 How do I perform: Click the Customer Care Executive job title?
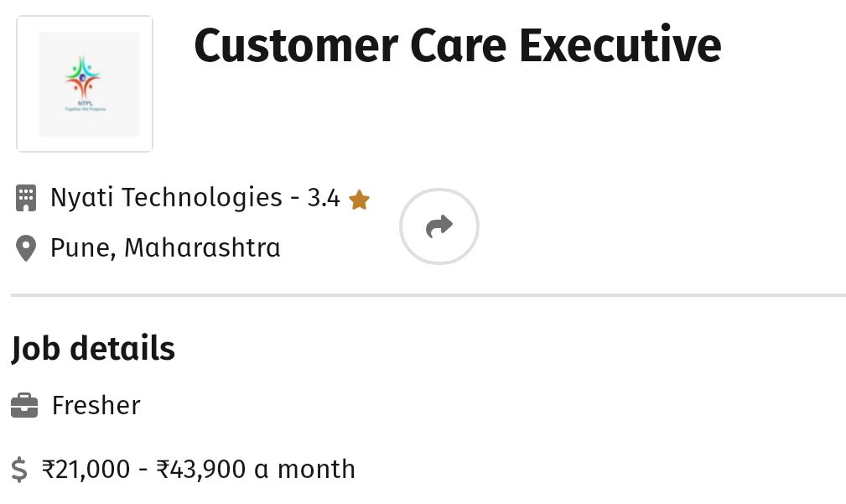[457, 46]
